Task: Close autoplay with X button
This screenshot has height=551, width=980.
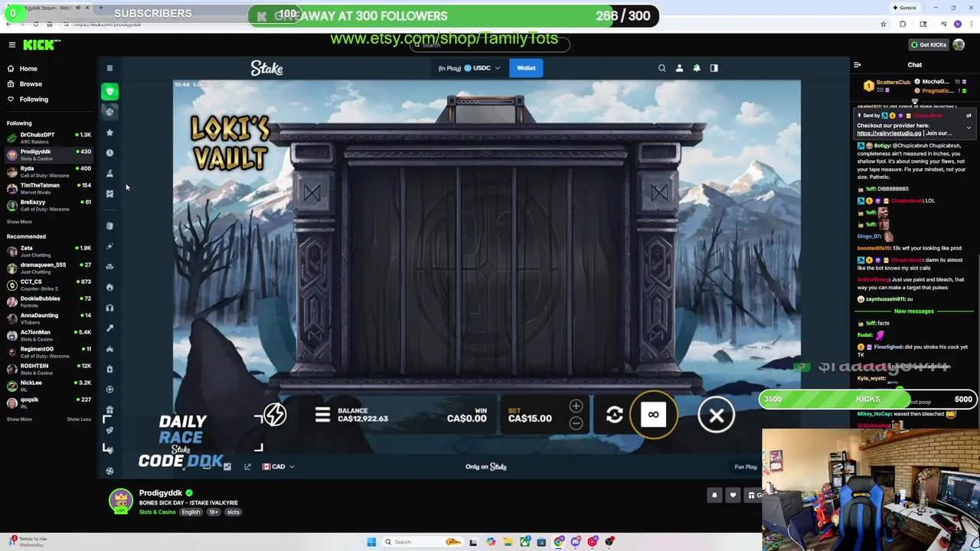Action: click(717, 416)
